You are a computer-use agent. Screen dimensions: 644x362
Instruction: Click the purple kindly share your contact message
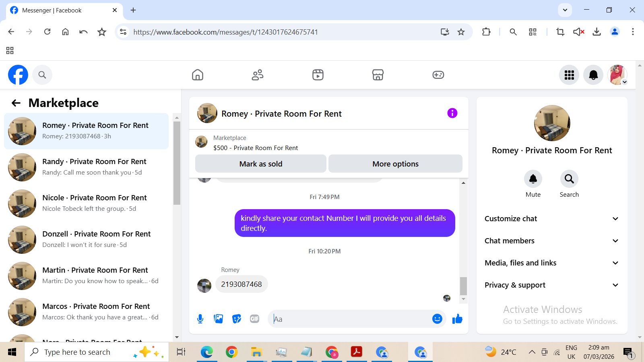(x=345, y=223)
